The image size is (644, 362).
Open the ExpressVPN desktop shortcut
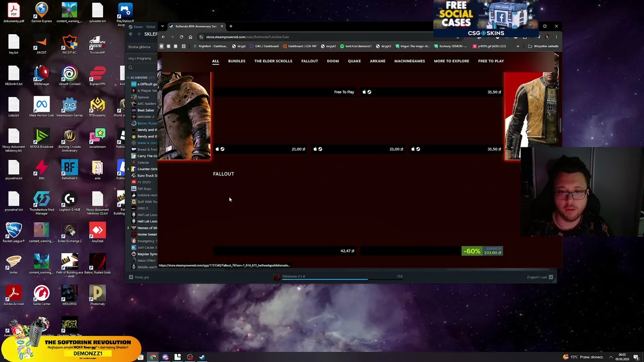[x=98, y=75]
